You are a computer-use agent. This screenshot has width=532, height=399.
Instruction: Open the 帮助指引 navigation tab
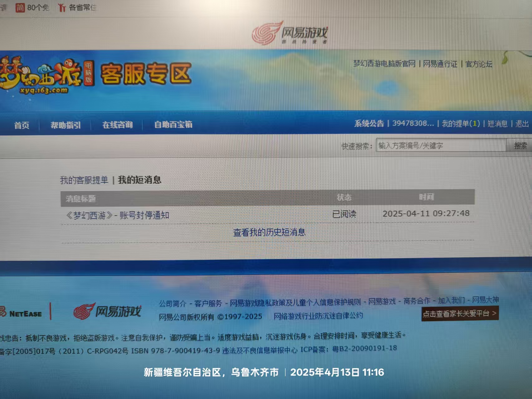pos(65,125)
